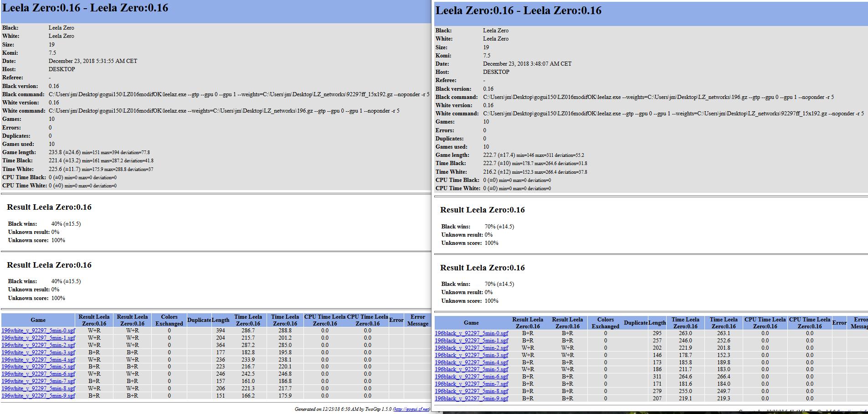Image resolution: width=868 pixels, height=414 pixels.
Task: Open the 196black_v_92297_5min-7.sgf link
Action: click(471, 384)
